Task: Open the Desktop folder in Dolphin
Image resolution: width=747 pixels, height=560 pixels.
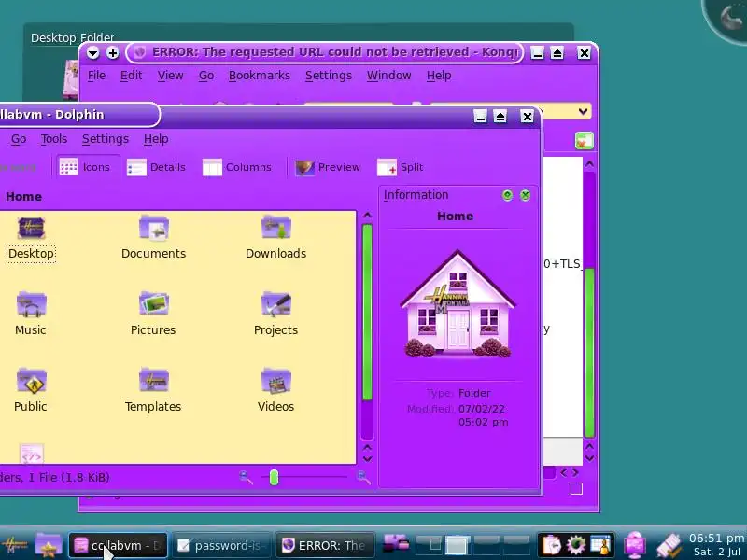Action: pyautogui.click(x=31, y=239)
